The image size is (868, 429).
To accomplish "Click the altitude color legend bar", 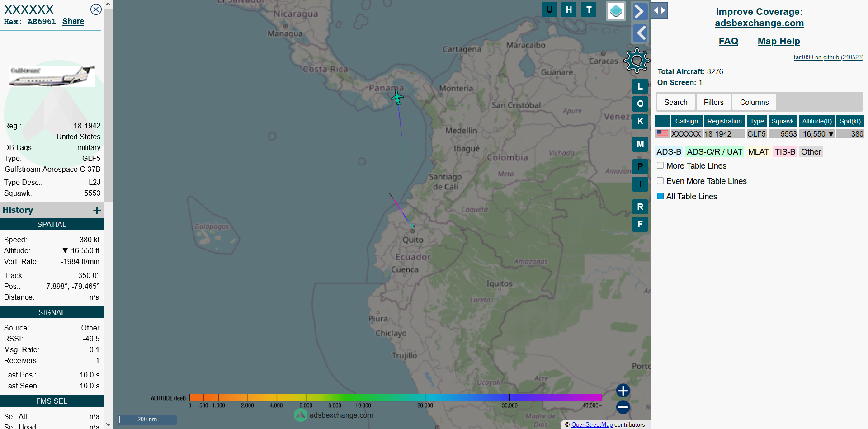I will click(396, 397).
